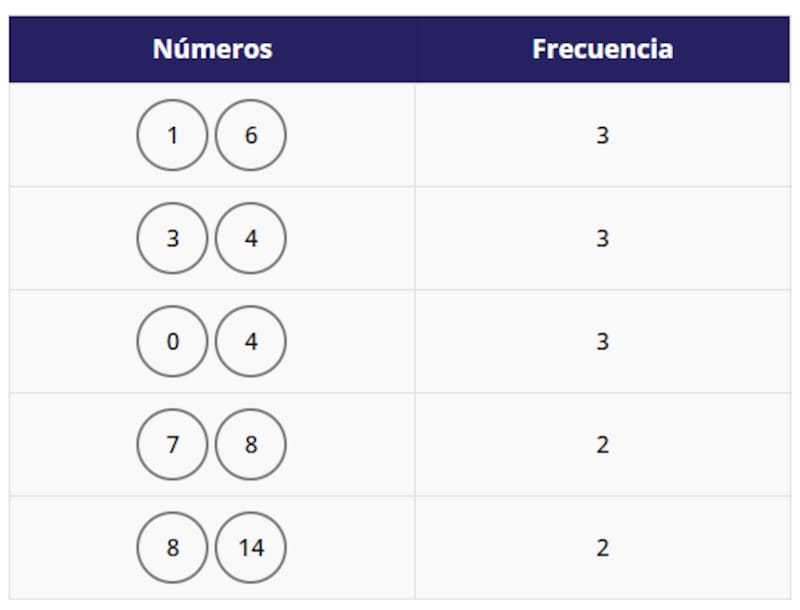
Task: Select the number 6 ball
Action: [251, 135]
